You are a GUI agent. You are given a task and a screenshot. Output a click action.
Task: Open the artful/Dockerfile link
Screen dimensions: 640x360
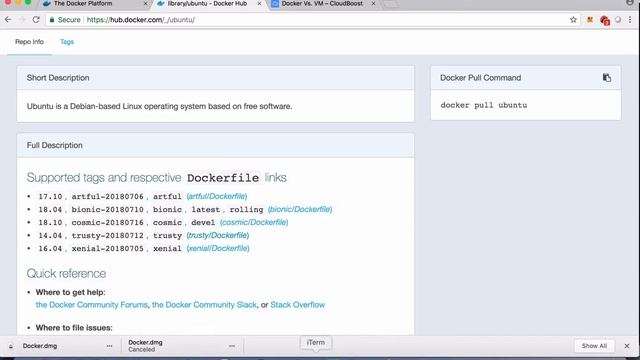(x=217, y=196)
